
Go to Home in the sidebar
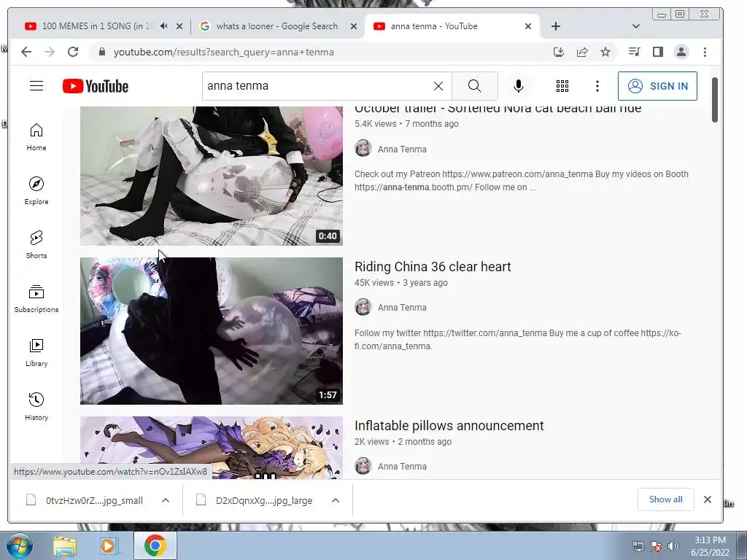tap(36, 137)
